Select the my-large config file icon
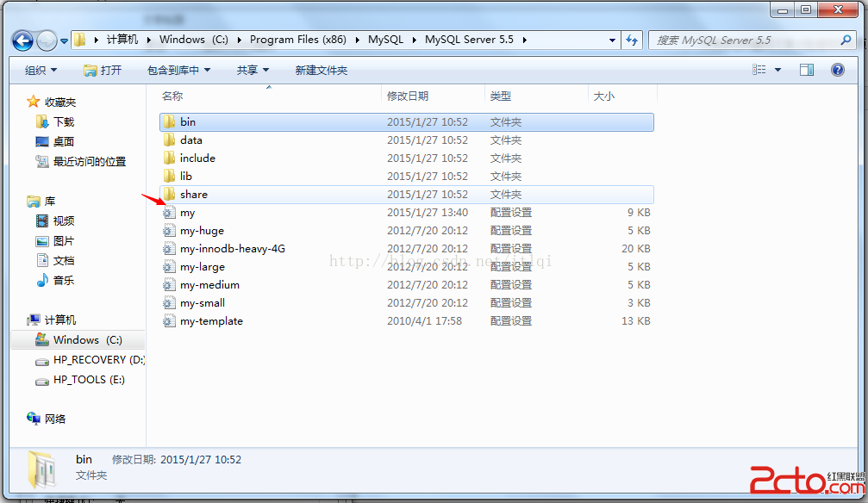Image resolution: width=868 pixels, height=503 pixels. tap(169, 267)
